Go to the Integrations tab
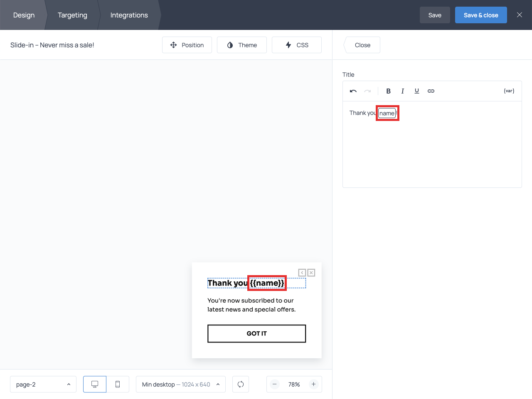This screenshot has height=399, width=532. click(x=129, y=15)
